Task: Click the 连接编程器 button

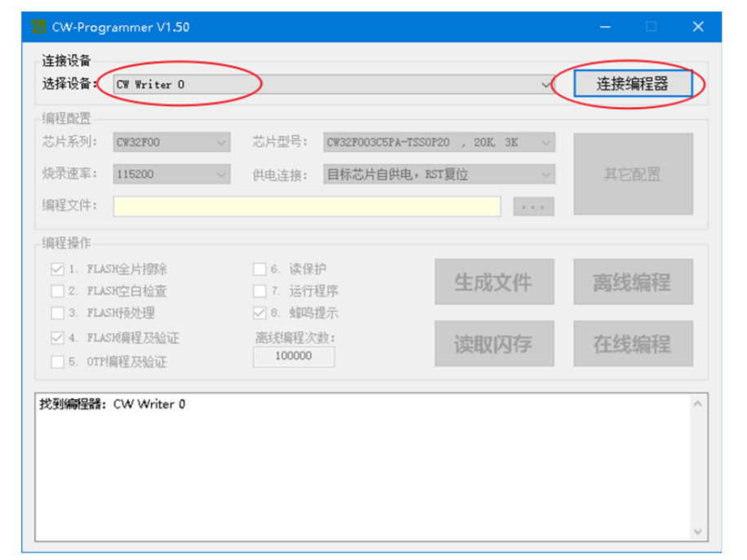Action: coord(633,84)
